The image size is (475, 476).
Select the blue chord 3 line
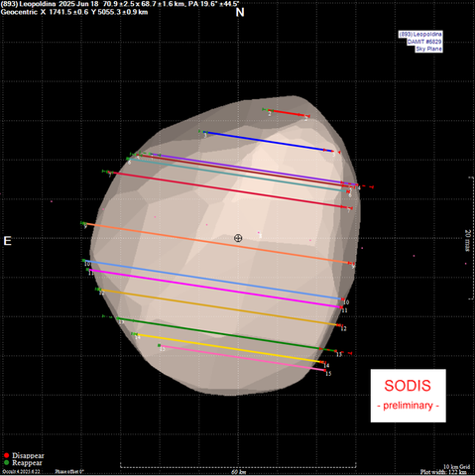pyautogui.click(x=269, y=142)
